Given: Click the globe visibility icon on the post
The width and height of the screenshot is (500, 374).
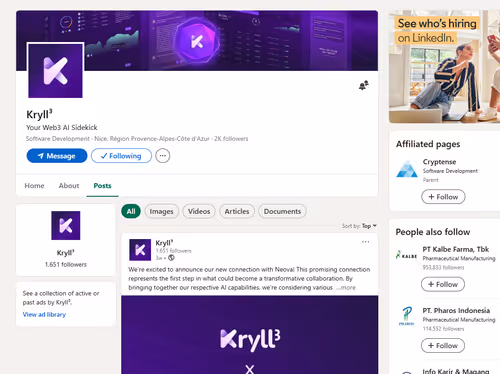Looking at the screenshot, I should point(171,258).
